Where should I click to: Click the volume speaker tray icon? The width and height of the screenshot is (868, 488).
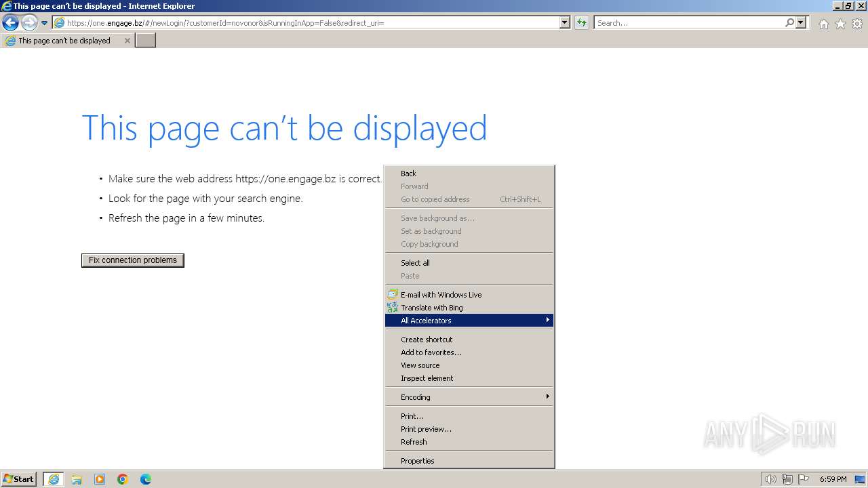(770, 479)
